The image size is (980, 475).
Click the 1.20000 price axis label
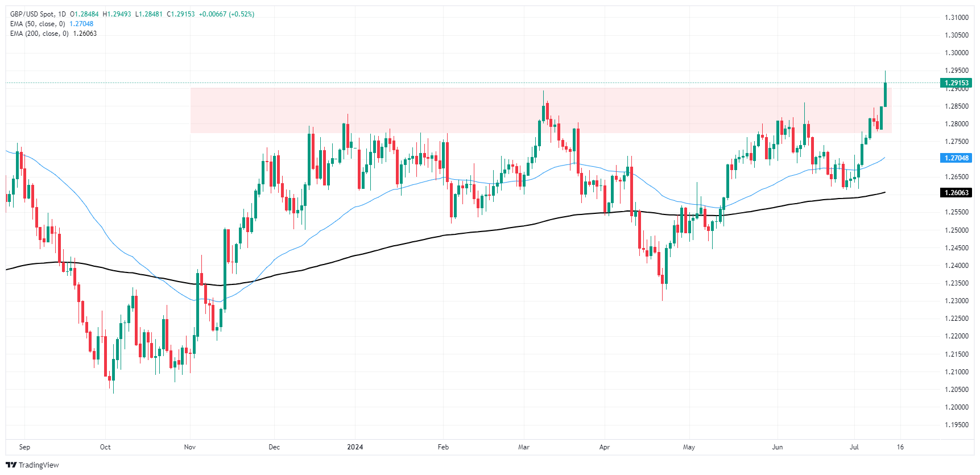[x=956, y=407]
